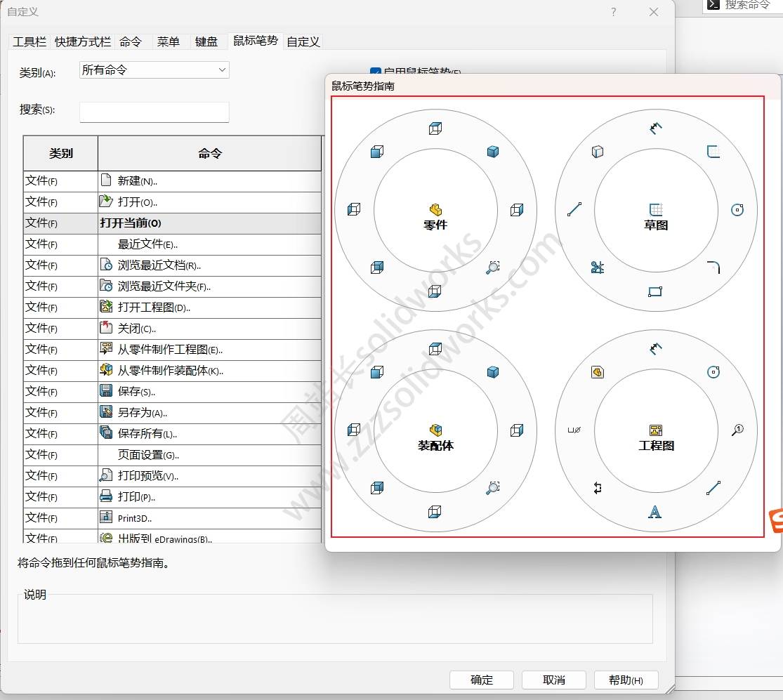Select the 浏览最近文档(R).. command row
This screenshot has height=700, width=783.
[172, 265]
